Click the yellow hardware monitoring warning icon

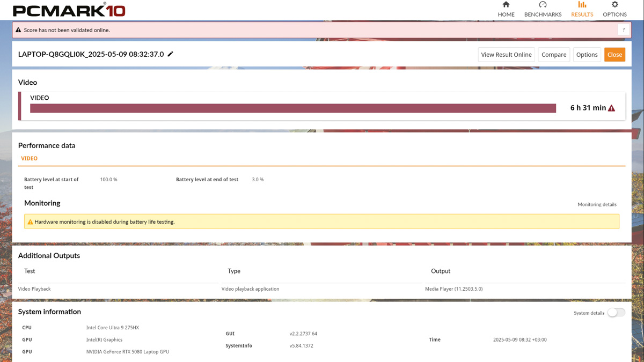[30, 221]
